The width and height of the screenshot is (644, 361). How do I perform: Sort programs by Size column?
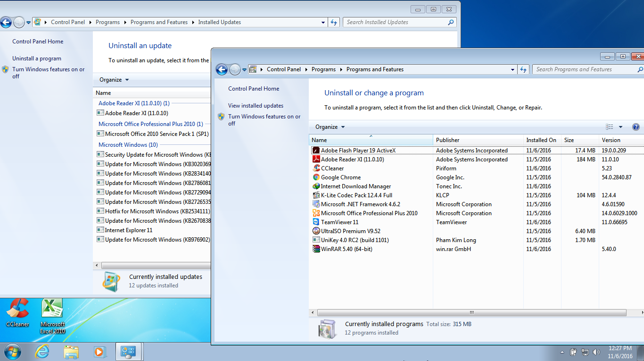580,140
